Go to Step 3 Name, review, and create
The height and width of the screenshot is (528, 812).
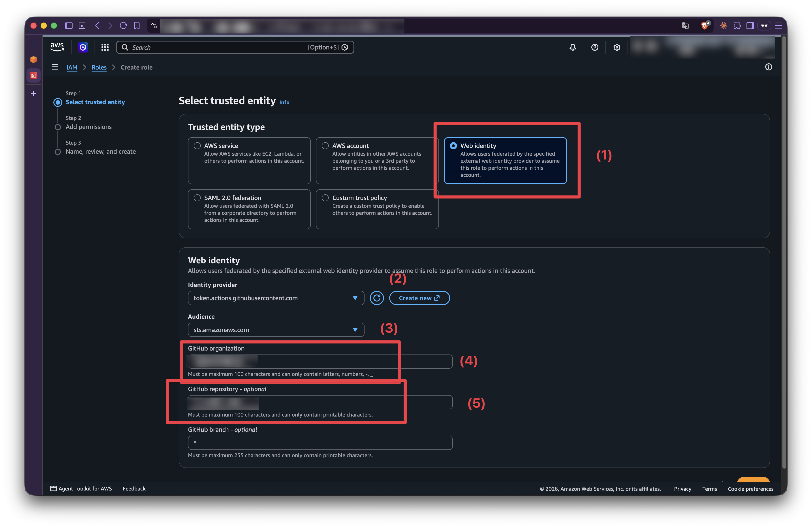tap(101, 152)
